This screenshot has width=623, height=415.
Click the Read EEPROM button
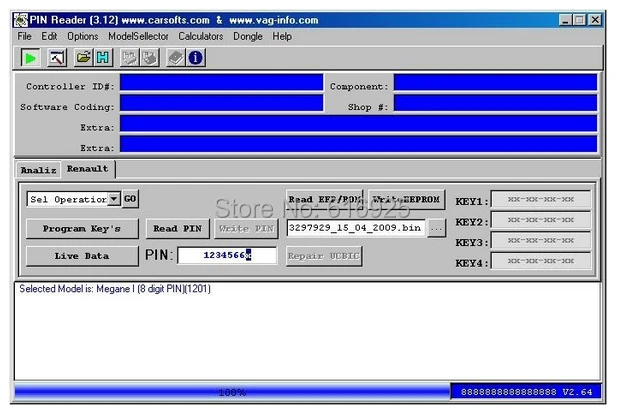pos(325,199)
